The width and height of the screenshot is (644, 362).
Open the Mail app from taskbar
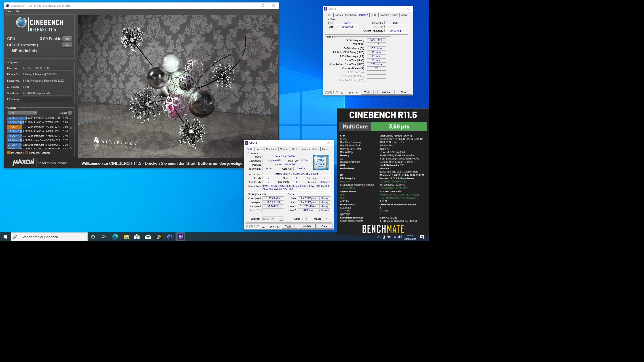point(148,237)
